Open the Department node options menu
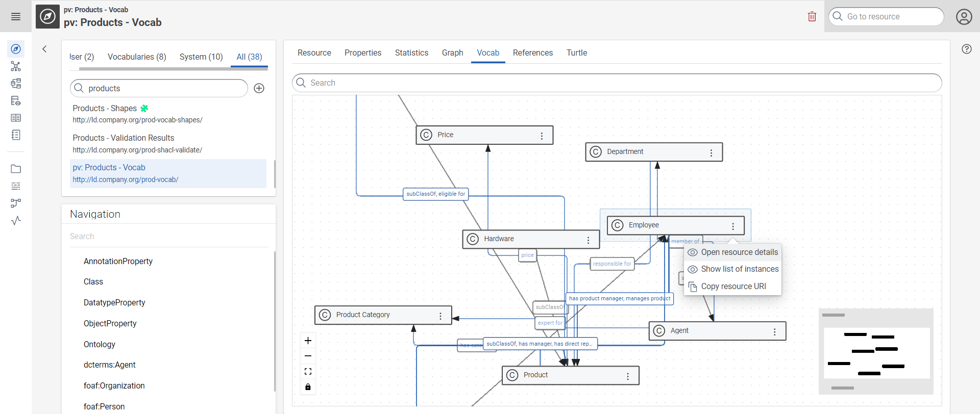Screen dimensions: 980x414 (711, 152)
